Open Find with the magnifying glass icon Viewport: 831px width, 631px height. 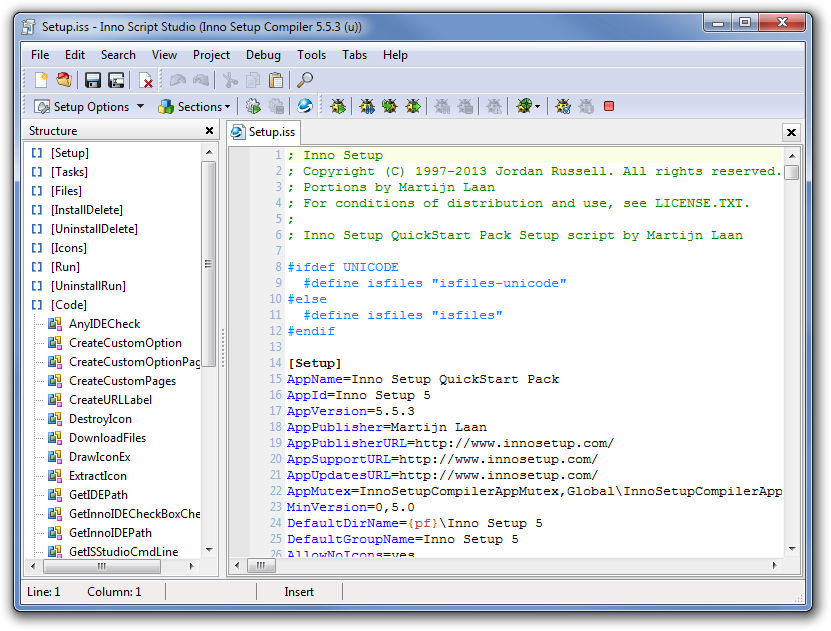[305, 80]
